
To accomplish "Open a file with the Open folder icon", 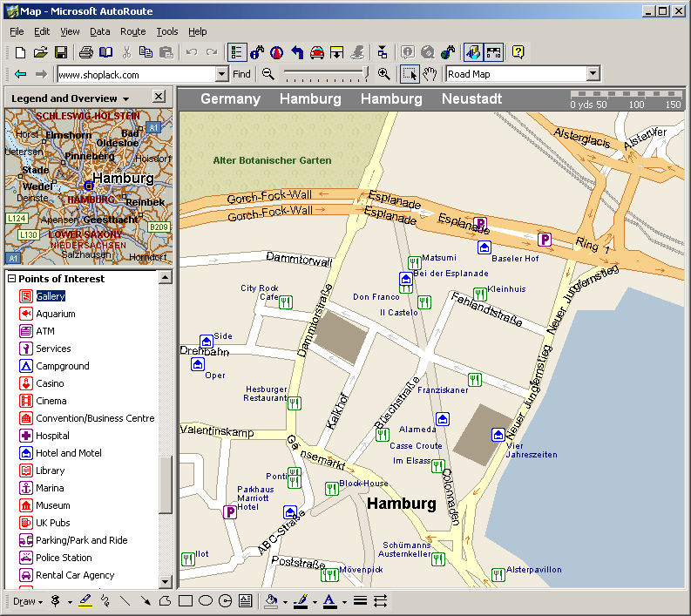I will pyautogui.click(x=41, y=53).
